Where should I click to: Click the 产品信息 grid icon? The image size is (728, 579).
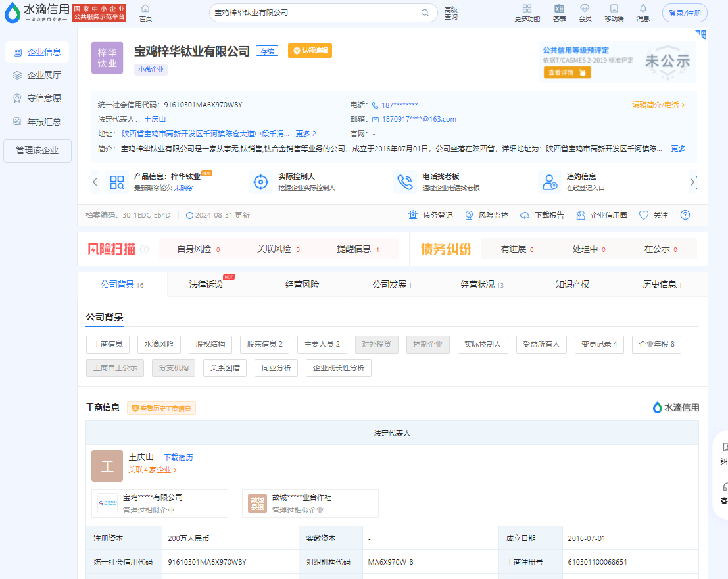coord(117,182)
